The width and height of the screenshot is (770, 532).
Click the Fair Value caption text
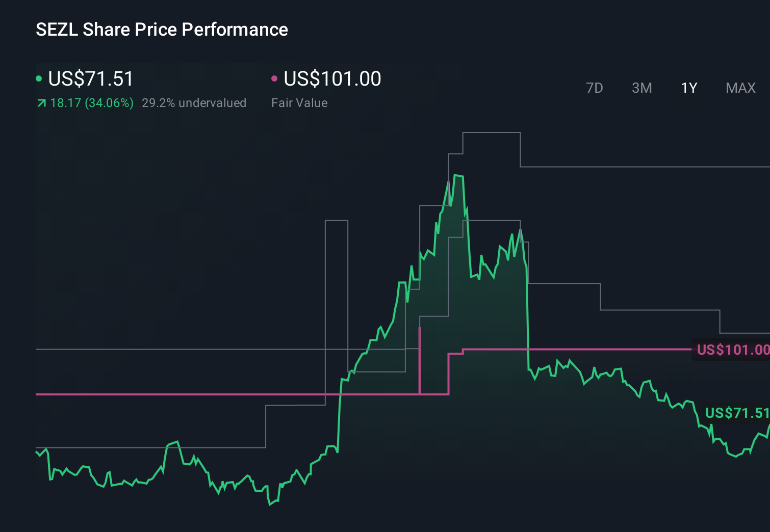coord(300,103)
